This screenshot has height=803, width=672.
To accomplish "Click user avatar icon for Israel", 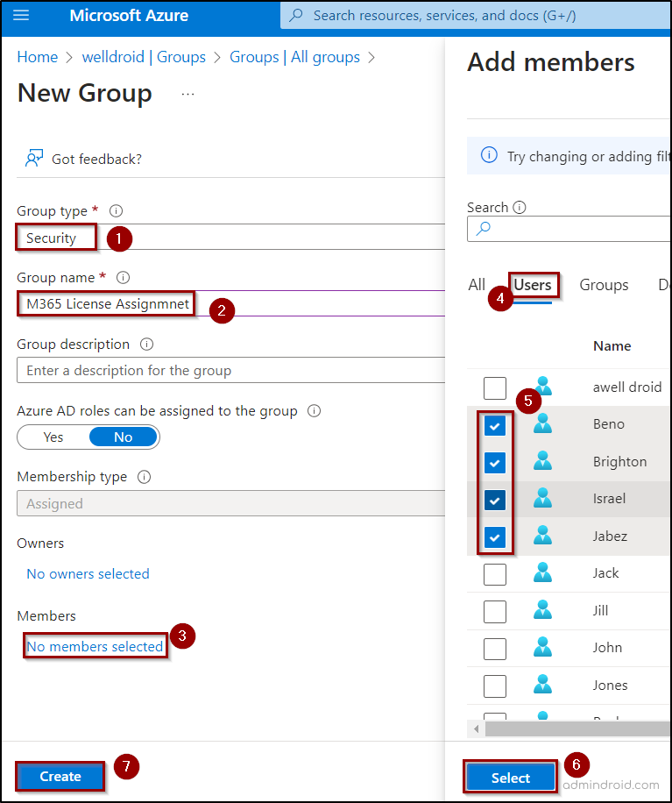I will [542, 498].
